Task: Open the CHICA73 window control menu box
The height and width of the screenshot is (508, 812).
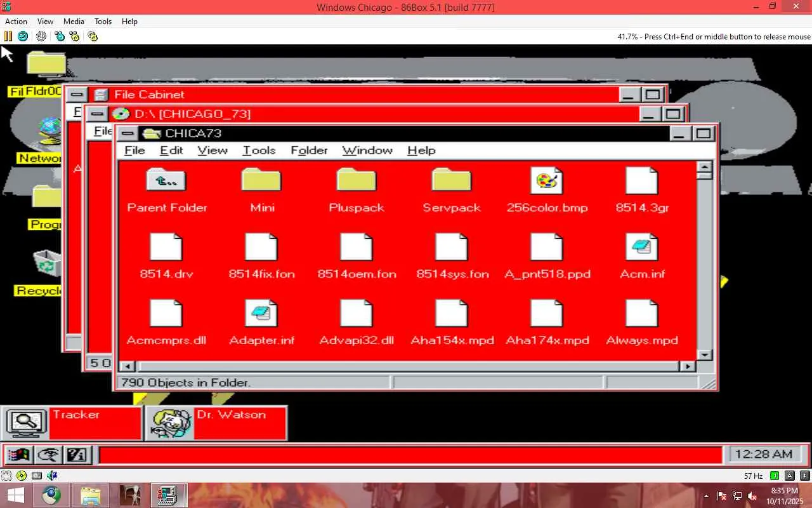Action: tap(128, 133)
